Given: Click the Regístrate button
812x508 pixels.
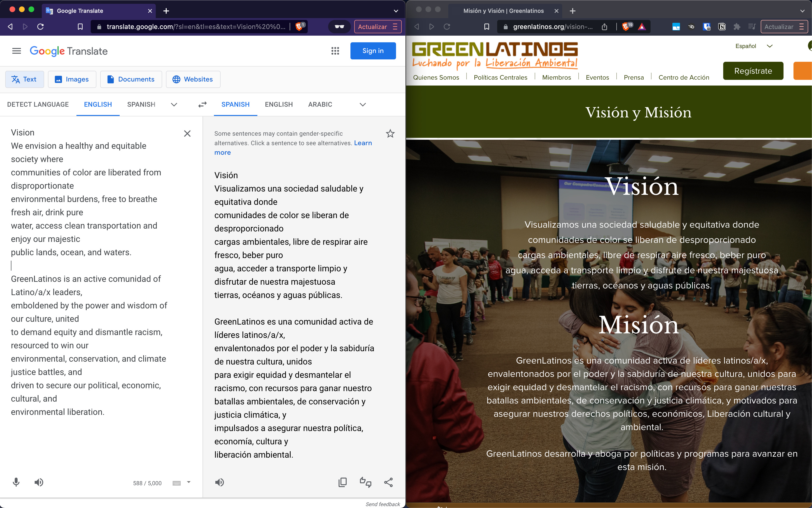Looking at the screenshot, I should [753, 71].
